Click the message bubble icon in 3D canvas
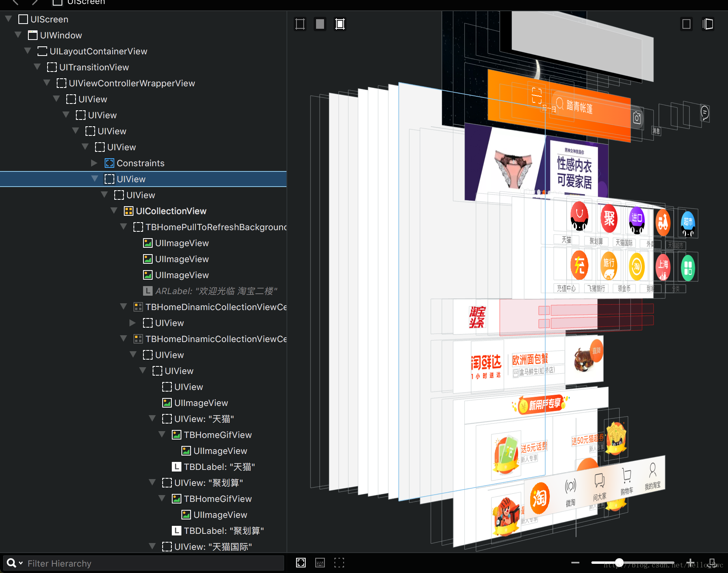This screenshot has width=728, height=573. [x=705, y=113]
